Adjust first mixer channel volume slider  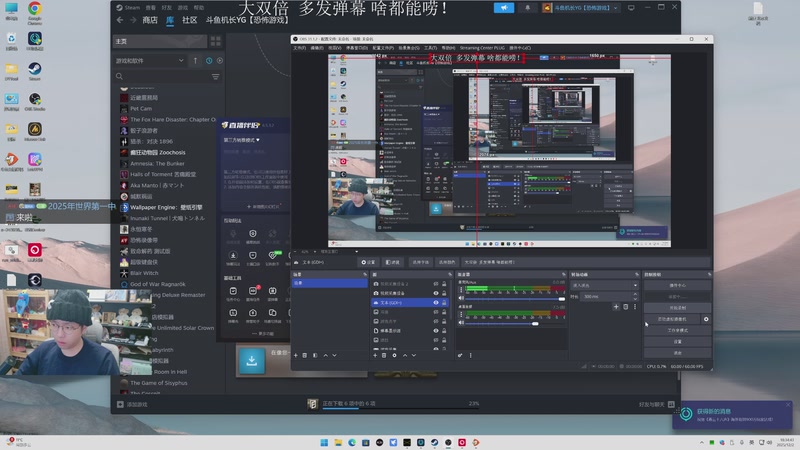514,298
